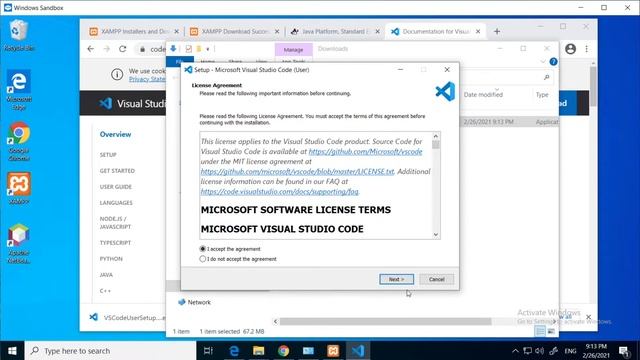Open USER GUIDE docs section
This screenshot has height=360, width=640.
(116, 187)
